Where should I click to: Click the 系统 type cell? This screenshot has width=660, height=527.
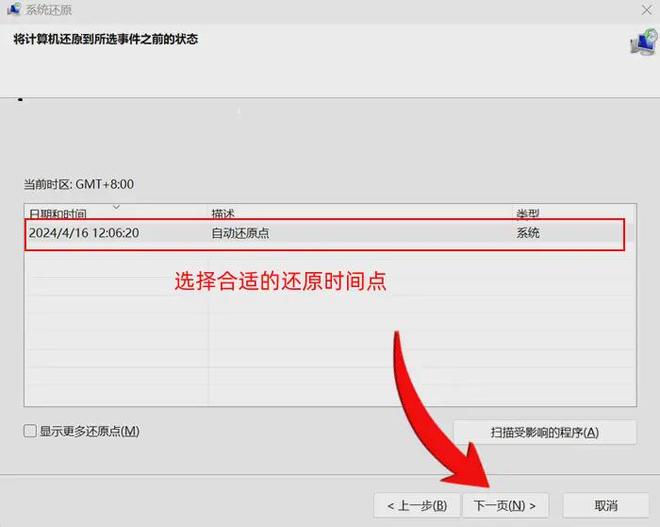click(528, 233)
